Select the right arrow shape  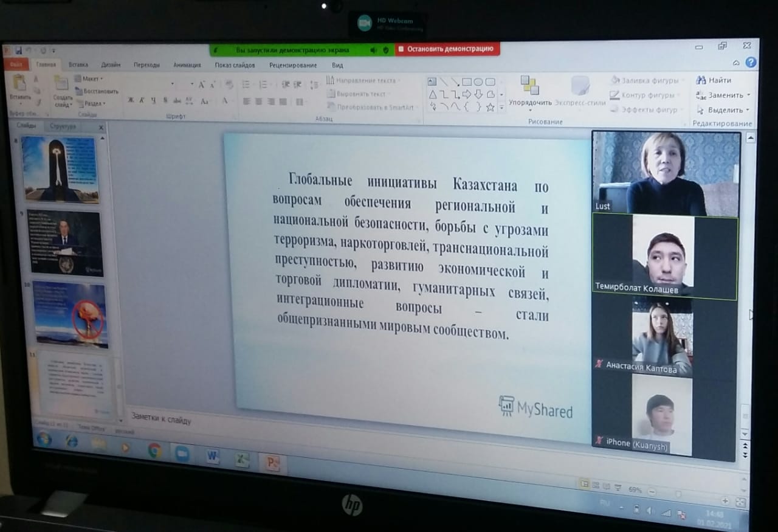[x=467, y=94]
